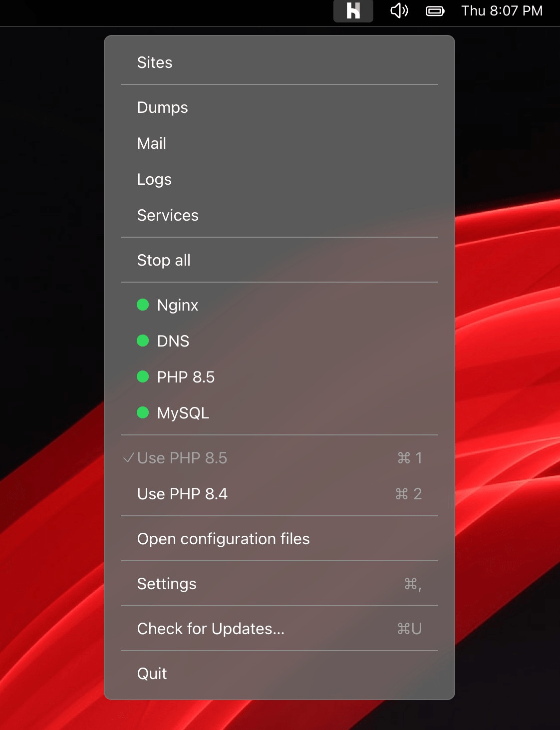
Task: Click the green status dot next to Nginx
Action: pyautogui.click(x=143, y=305)
